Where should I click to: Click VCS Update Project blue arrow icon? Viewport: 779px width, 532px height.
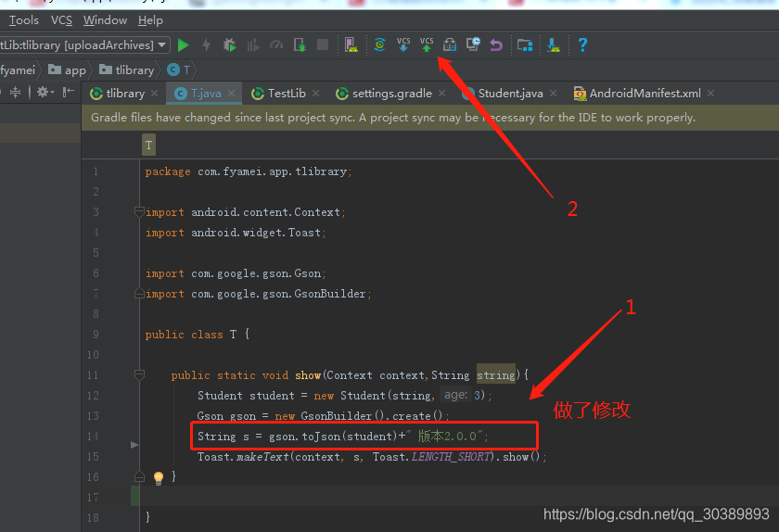(403, 44)
